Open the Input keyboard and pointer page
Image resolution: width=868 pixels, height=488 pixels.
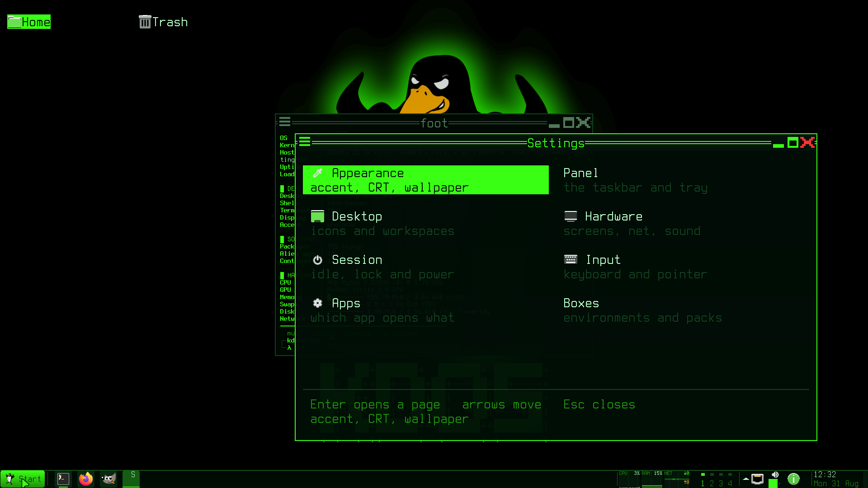(x=679, y=267)
